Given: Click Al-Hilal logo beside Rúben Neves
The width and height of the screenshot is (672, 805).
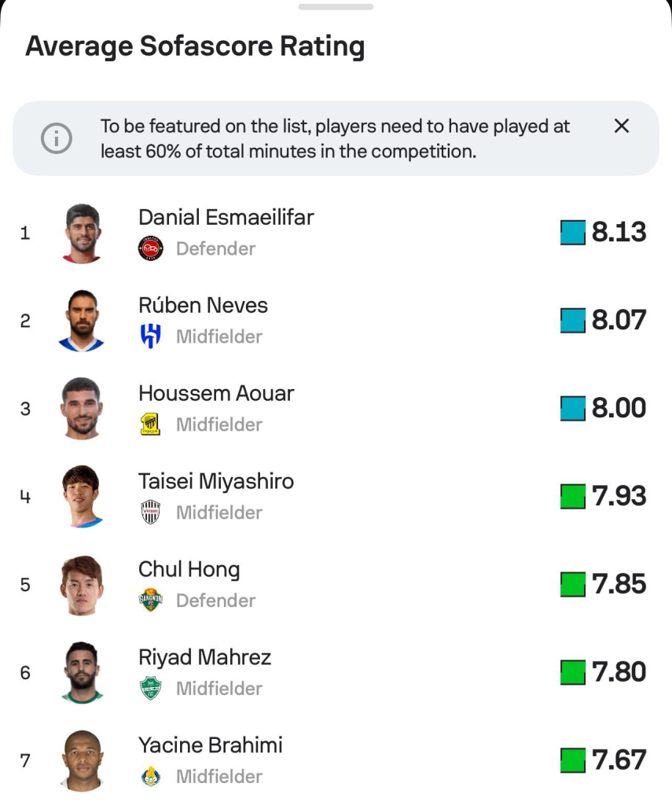Looking at the screenshot, I should pos(150,336).
